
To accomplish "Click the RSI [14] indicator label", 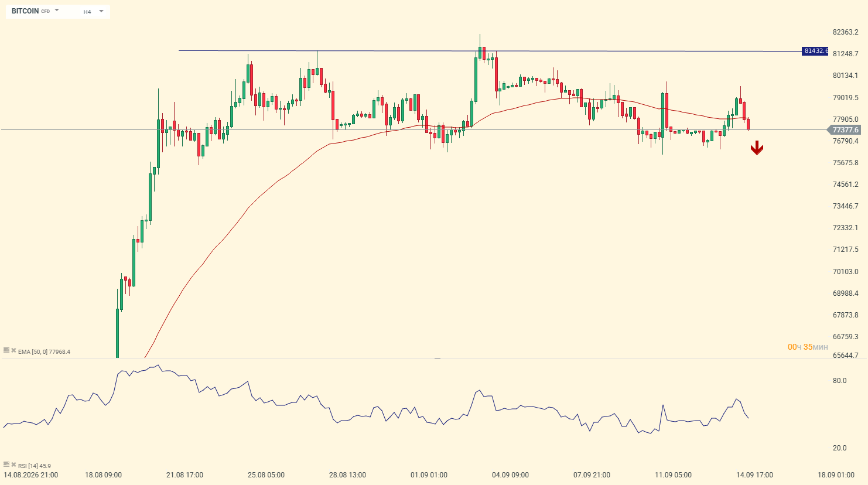I will (x=35, y=466).
